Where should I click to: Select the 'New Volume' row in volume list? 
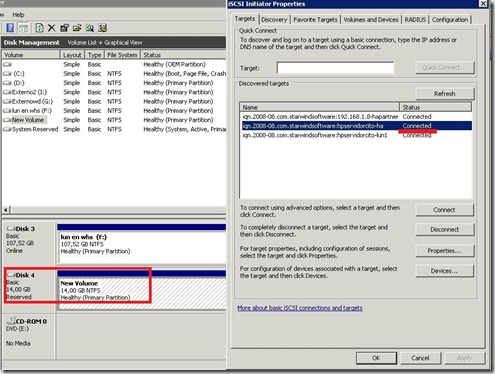click(x=114, y=120)
